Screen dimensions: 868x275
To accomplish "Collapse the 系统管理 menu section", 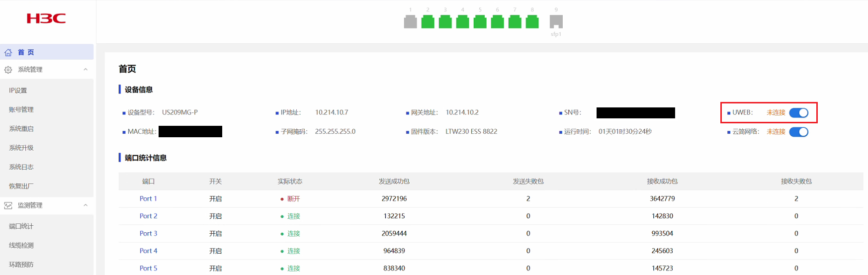I will tap(86, 70).
